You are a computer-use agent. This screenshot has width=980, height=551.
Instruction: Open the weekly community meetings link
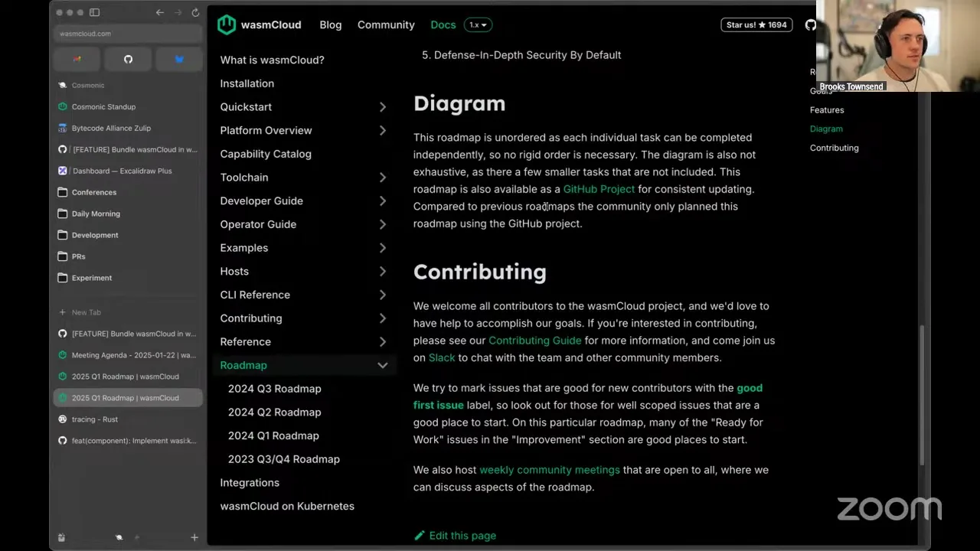point(550,470)
